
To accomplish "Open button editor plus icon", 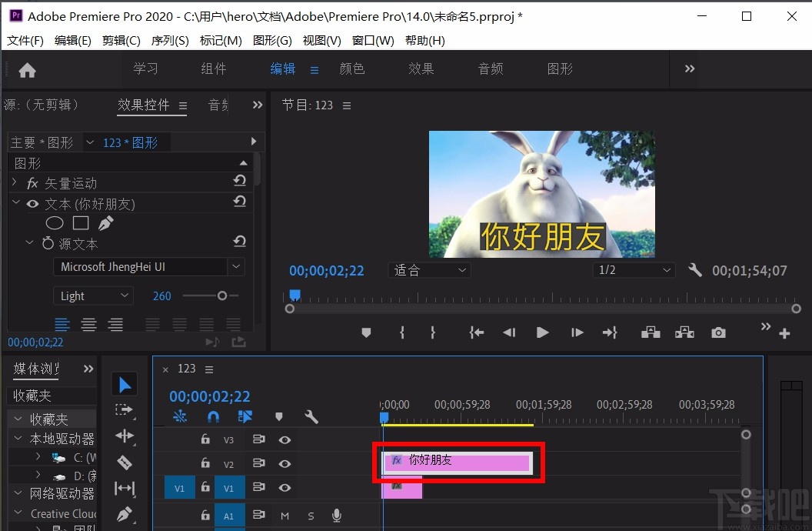I will click(x=784, y=334).
